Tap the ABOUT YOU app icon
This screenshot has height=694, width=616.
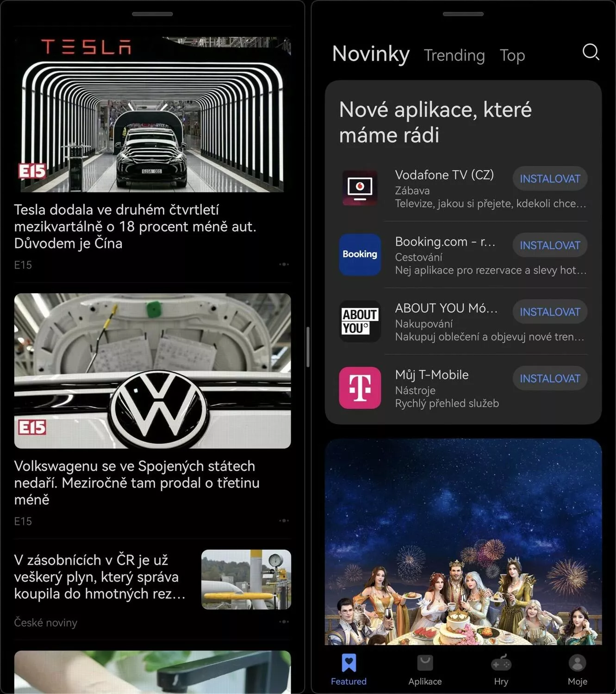360,321
